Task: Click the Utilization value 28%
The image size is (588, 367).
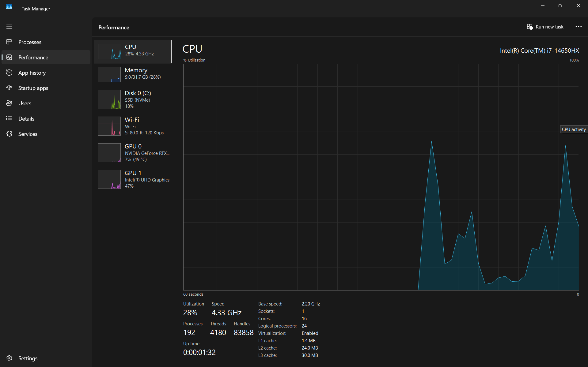Action: (x=190, y=313)
